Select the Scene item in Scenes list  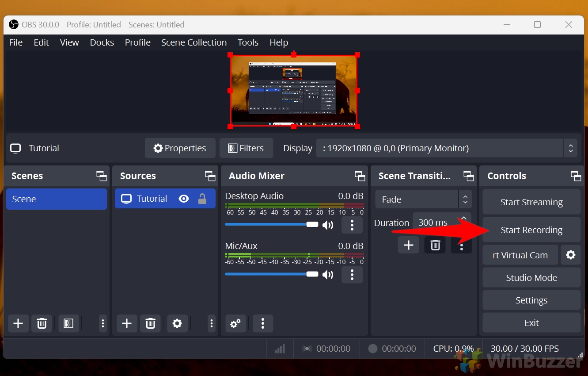pyautogui.click(x=57, y=199)
